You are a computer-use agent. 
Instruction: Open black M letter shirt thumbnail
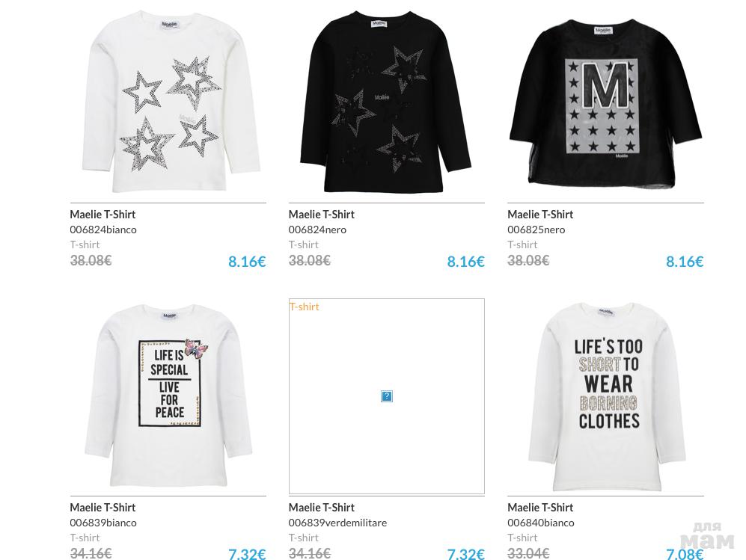pyautogui.click(x=605, y=100)
